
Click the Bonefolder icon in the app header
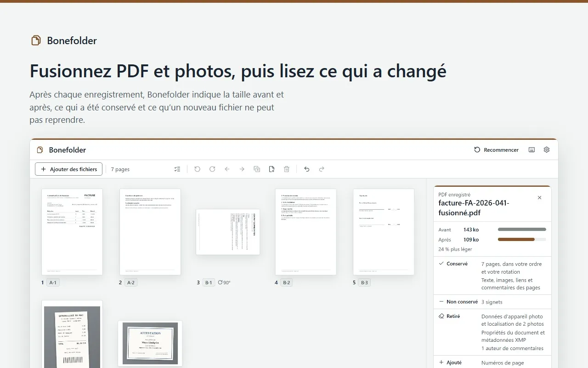(40, 150)
